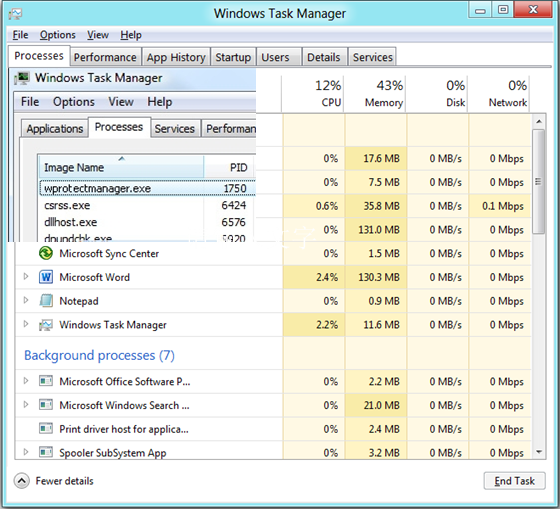The width and height of the screenshot is (560, 509).
Task: Switch to the top-row Services tab
Action: (372, 57)
